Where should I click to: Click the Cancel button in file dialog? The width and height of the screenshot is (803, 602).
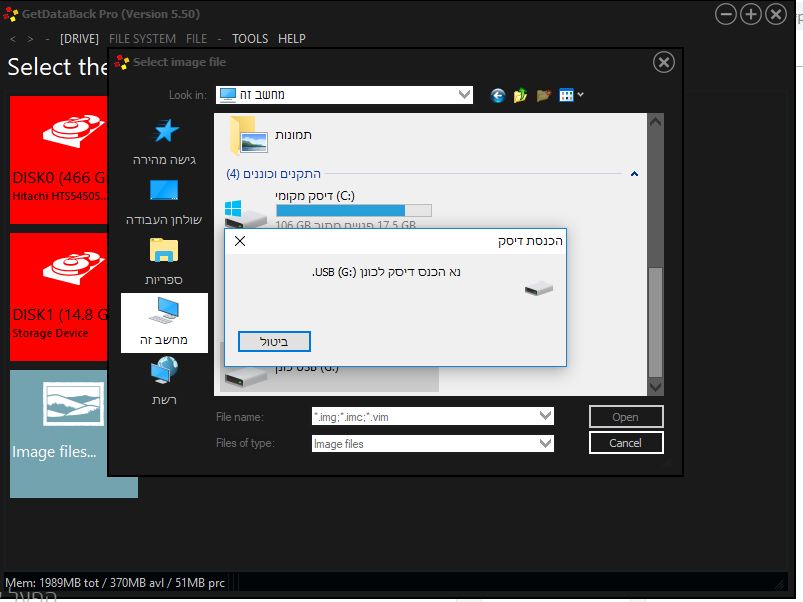[626, 443]
